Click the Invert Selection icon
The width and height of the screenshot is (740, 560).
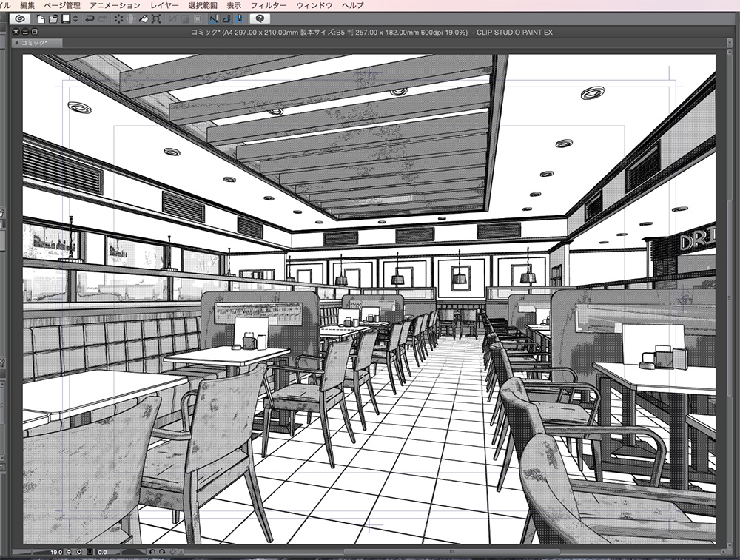[x=186, y=19]
